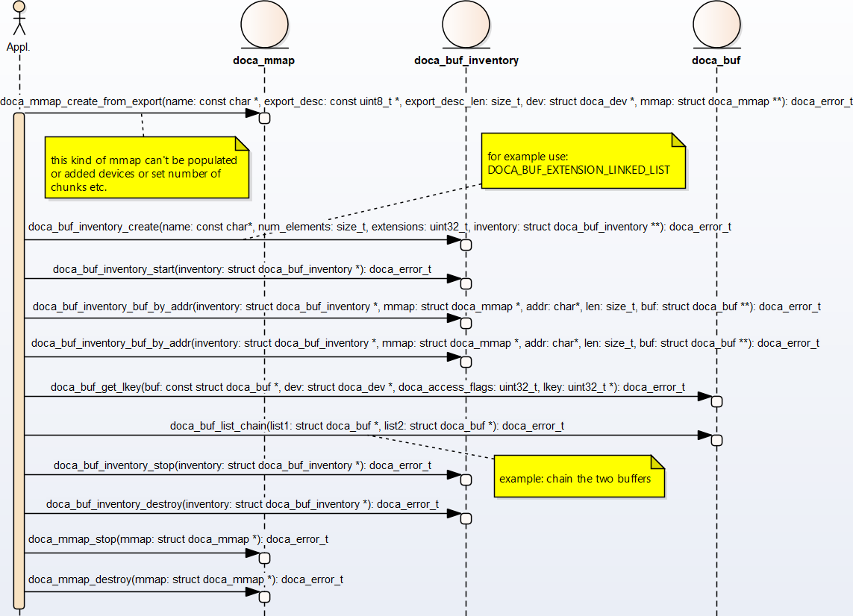Select the note about mmap can't be populated
This screenshot has width=853, height=616.
pyautogui.click(x=147, y=167)
